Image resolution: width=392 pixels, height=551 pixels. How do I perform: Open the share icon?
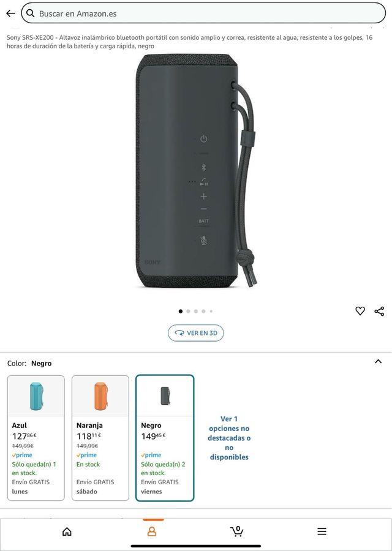pos(379,311)
